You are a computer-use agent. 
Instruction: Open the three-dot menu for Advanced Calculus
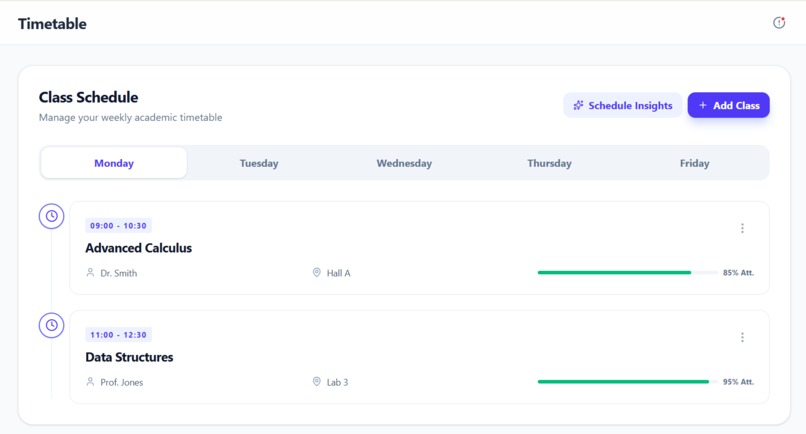click(x=742, y=228)
